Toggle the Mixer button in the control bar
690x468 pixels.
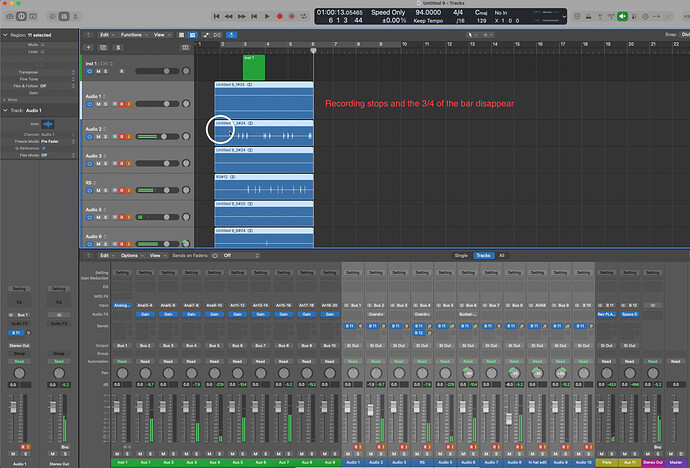[64, 16]
